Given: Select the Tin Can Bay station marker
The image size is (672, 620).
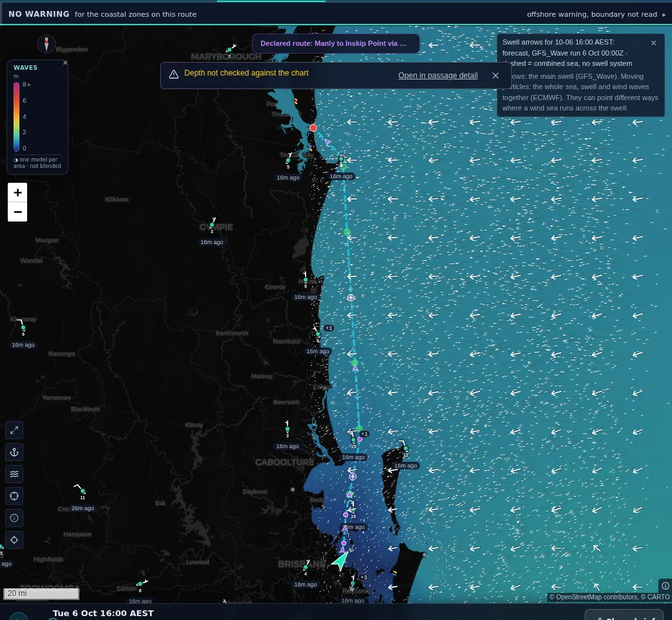Looking at the screenshot, I should [288, 161].
